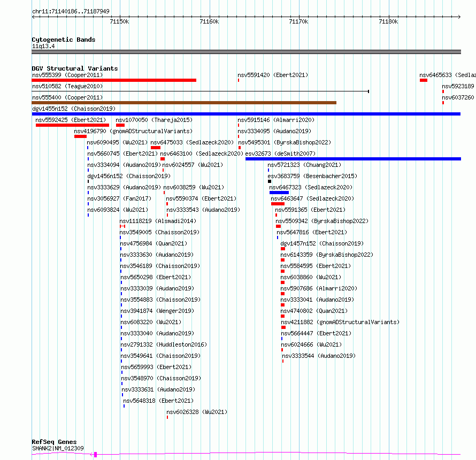Select nsv5590374 (Ebert2021) label
This screenshot has height=460, width=476.
click(201, 198)
